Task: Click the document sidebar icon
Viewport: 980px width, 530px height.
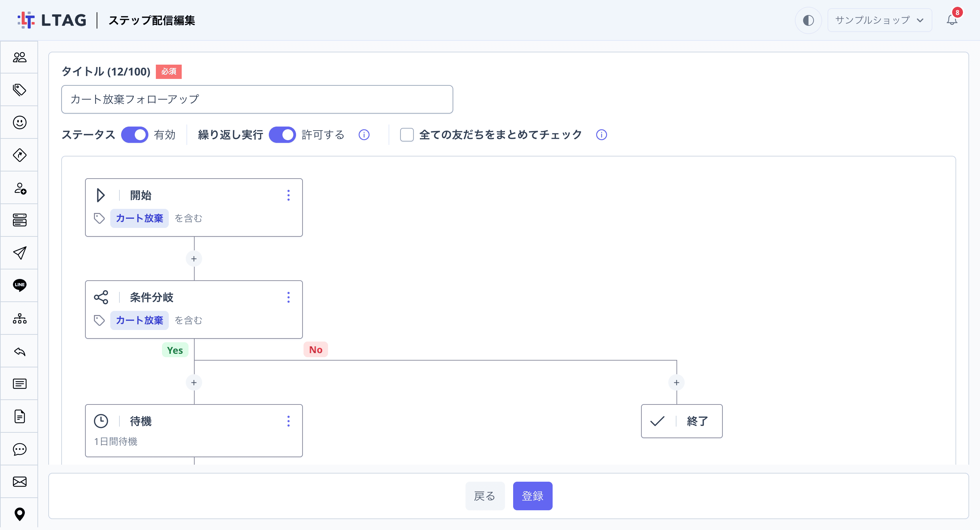Action: point(19,416)
